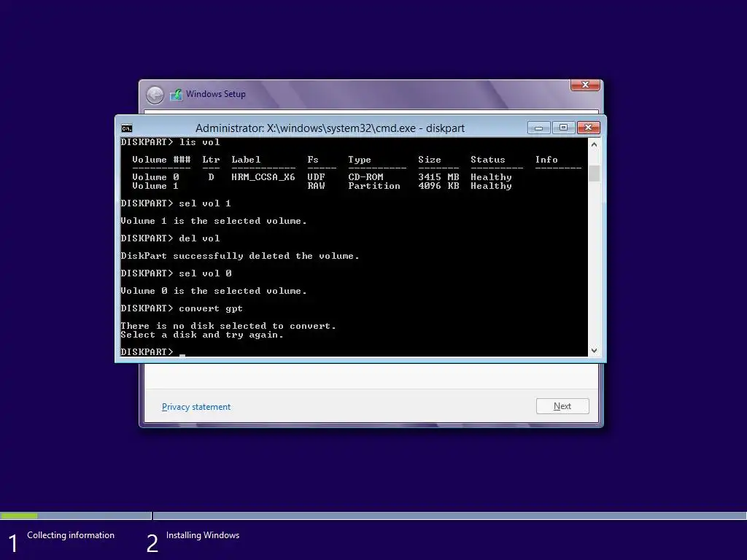Click the 'CD-ROM' type cell
Image resolution: width=747 pixels, height=560 pixels.
(365, 177)
